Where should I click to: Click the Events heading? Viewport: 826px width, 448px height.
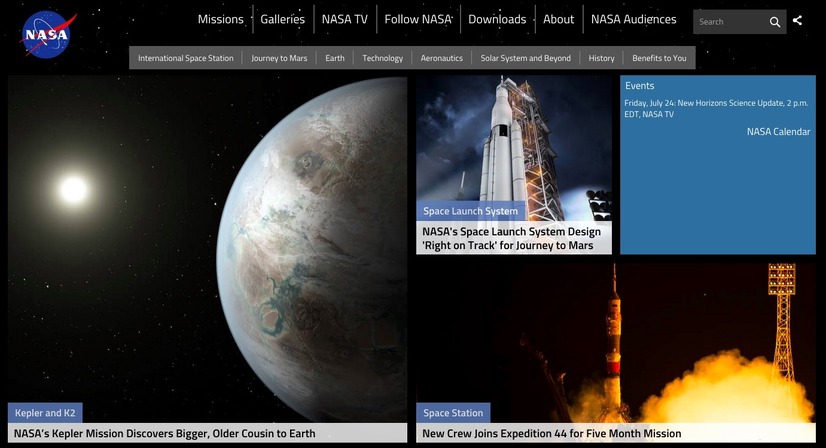[x=640, y=85]
